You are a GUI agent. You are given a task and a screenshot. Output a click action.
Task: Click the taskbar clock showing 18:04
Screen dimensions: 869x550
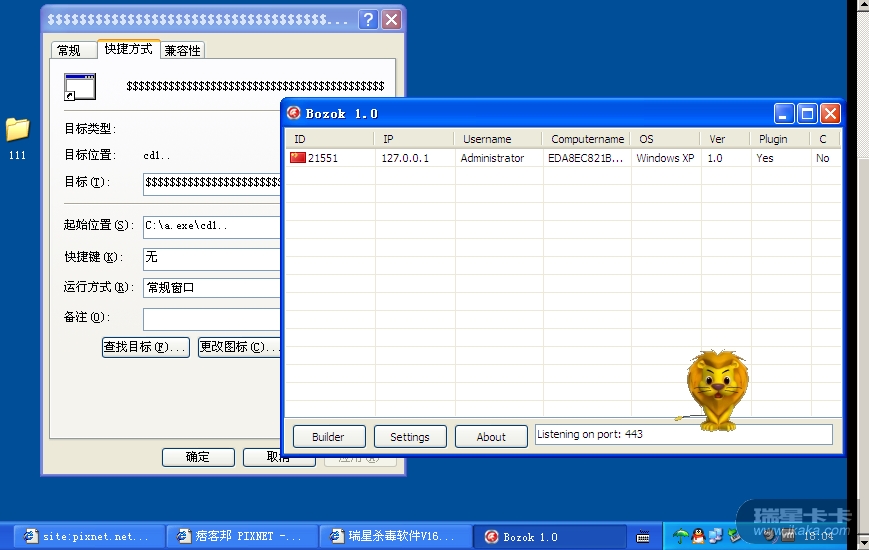tap(818, 536)
